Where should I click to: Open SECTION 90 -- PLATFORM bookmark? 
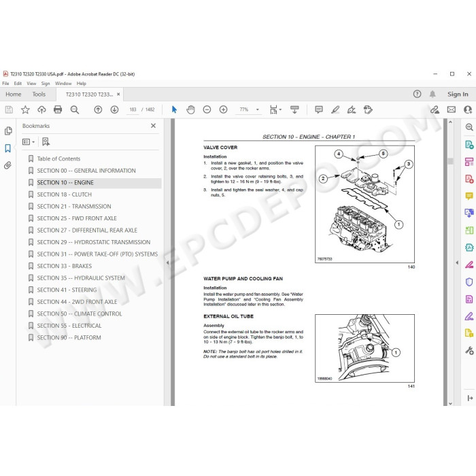(x=69, y=337)
